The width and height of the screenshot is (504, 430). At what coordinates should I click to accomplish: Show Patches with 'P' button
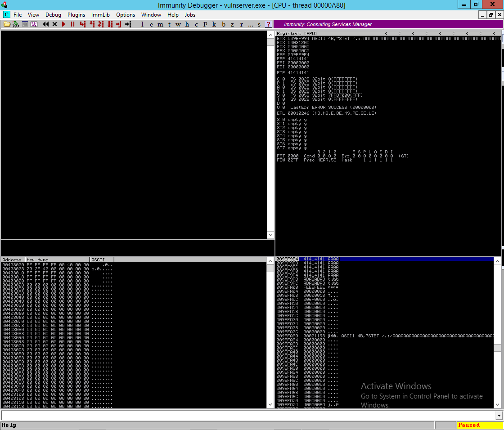(205, 24)
